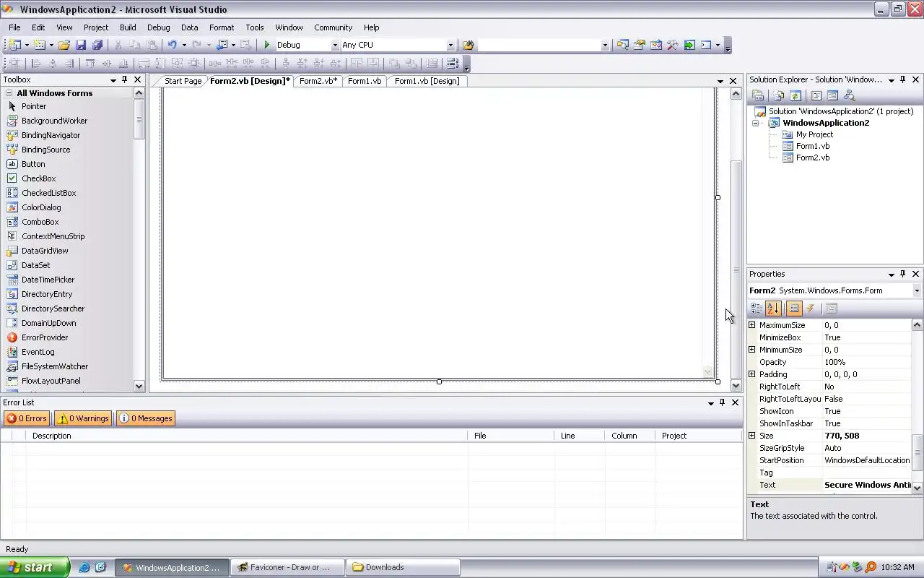This screenshot has height=578, width=924.
Task: Click the Start Page toolbar icon
Action: [689, 45]
